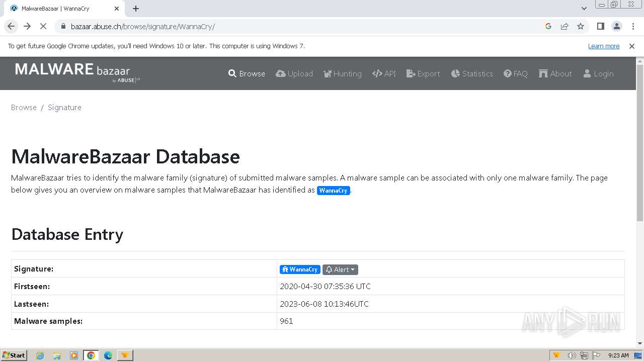Click the volume tray icon

pyautogui.click(x=572, y=355)
